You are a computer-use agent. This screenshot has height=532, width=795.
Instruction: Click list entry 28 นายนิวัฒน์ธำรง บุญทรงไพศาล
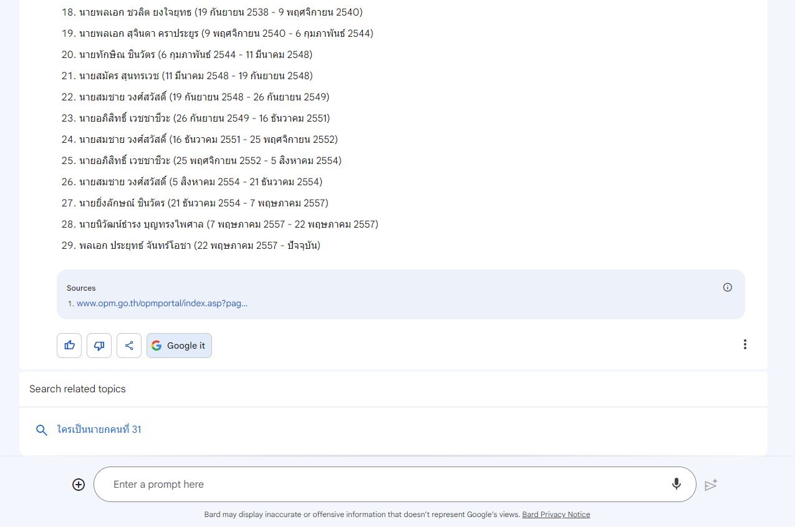[219, 225]
